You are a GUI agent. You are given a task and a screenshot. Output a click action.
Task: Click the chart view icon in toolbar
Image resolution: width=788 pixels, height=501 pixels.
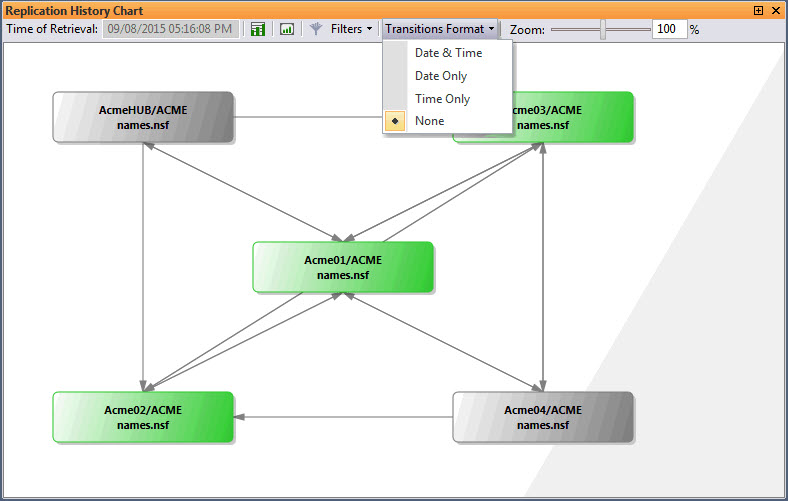click(x=287, y=29)
